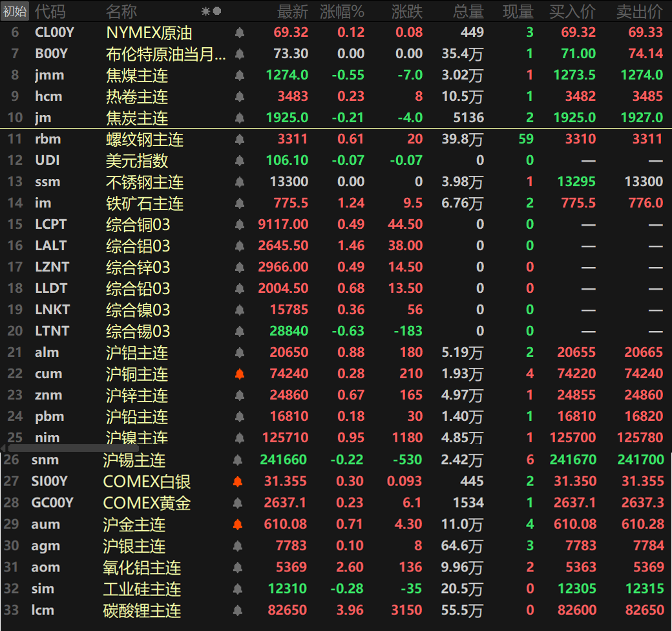Toggle the bell icon for 焦煤主连
The height and width of the screenshot is (631, 672).
(x=239, y=75)
